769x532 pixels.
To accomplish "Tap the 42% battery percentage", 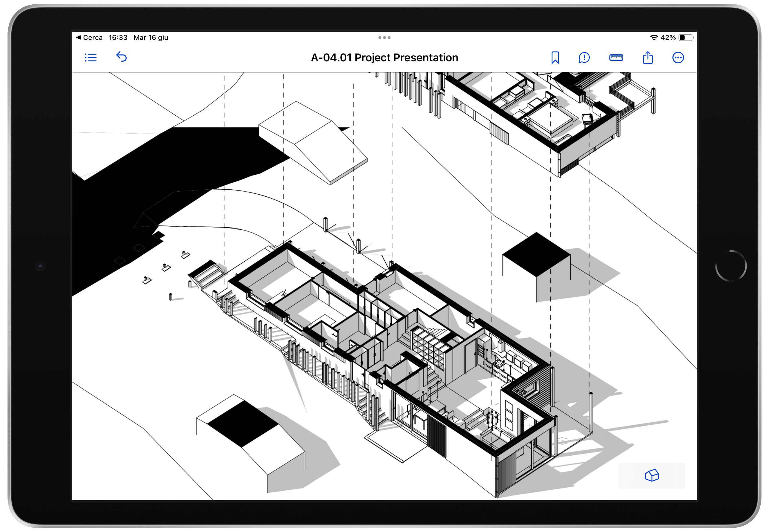I will pos(668,38).
